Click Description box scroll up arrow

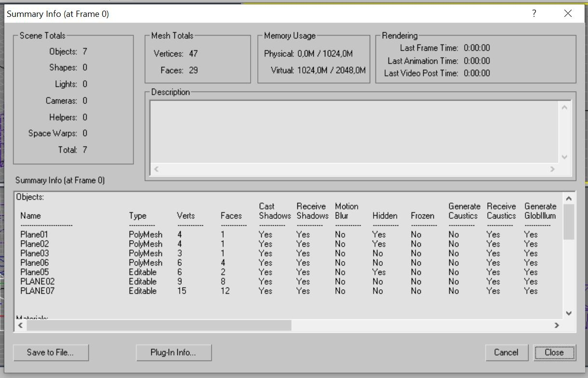pyautogui.click(x=565, y=107)
